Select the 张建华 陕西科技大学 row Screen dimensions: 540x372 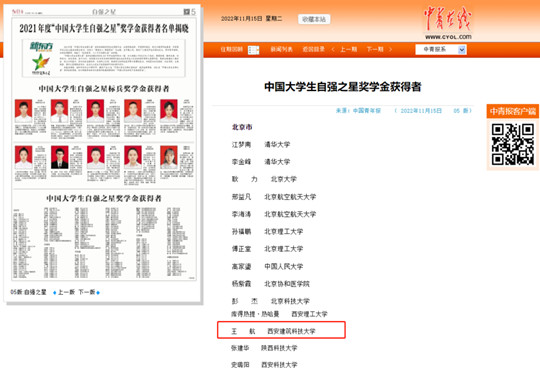coord(264,348)
